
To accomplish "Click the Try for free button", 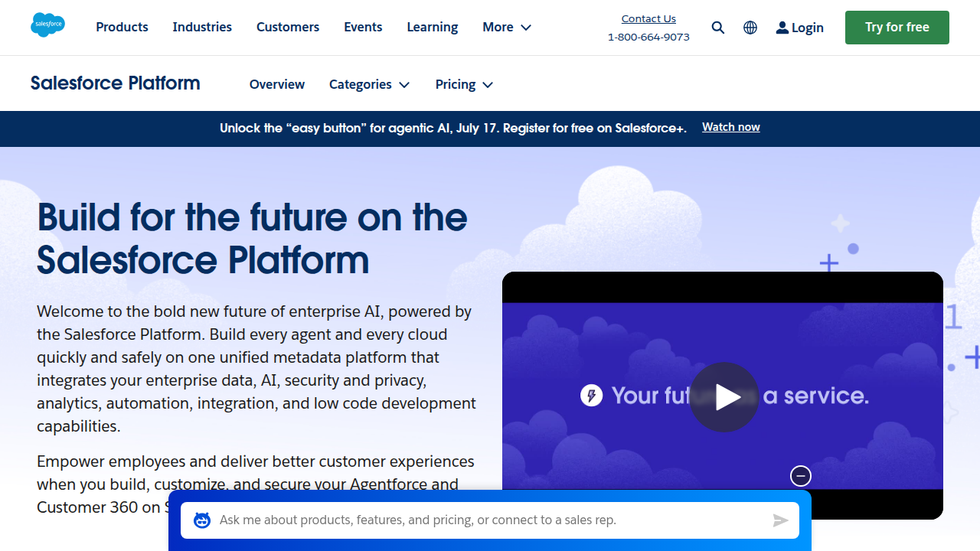I will point(897,28).
